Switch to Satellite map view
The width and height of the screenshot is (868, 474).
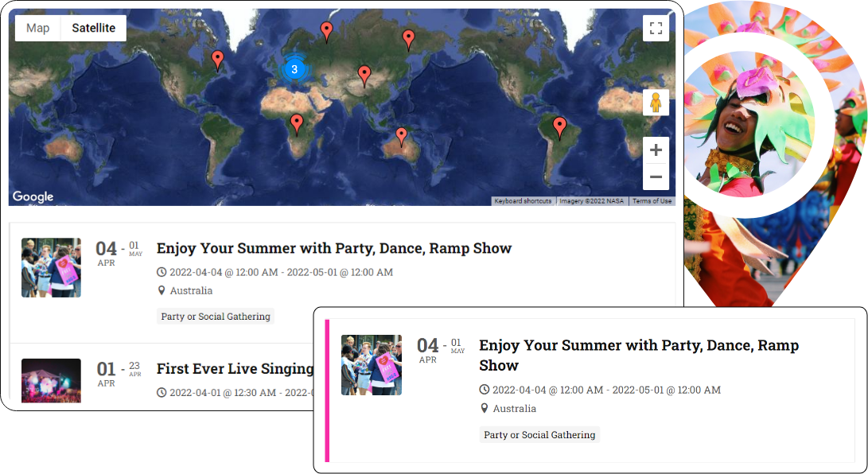tap(93, 28)
